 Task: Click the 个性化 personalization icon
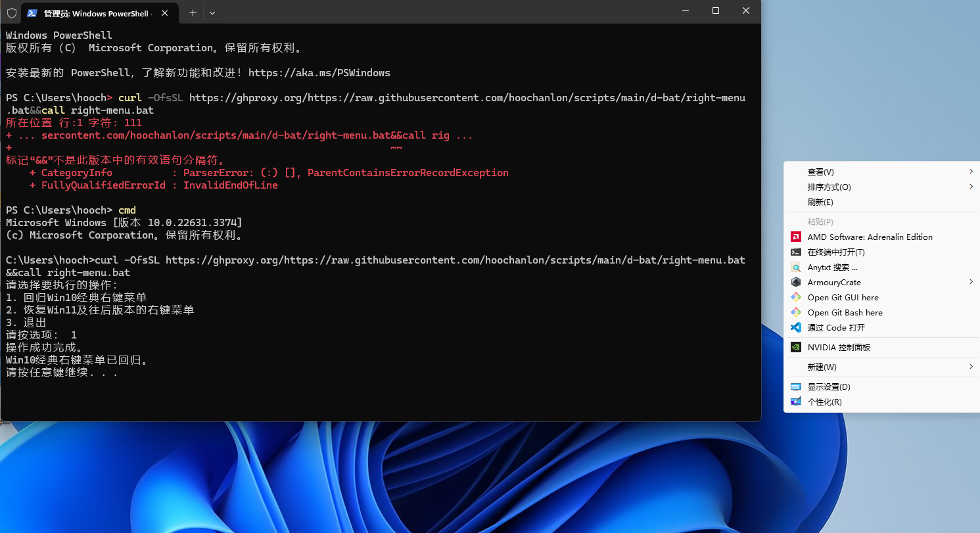796,402
